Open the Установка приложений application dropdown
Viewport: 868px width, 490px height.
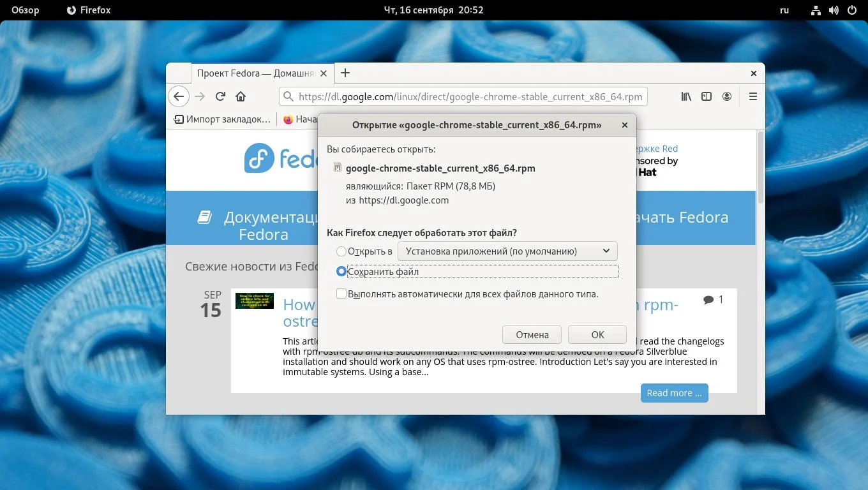(507, 251)
